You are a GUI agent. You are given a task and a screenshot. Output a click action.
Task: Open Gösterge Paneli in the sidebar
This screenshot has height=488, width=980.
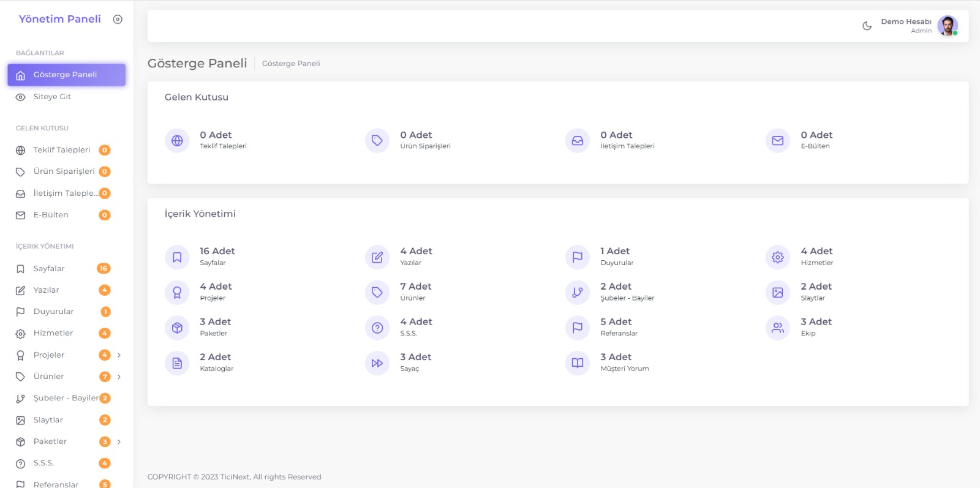tap(66, 75)
